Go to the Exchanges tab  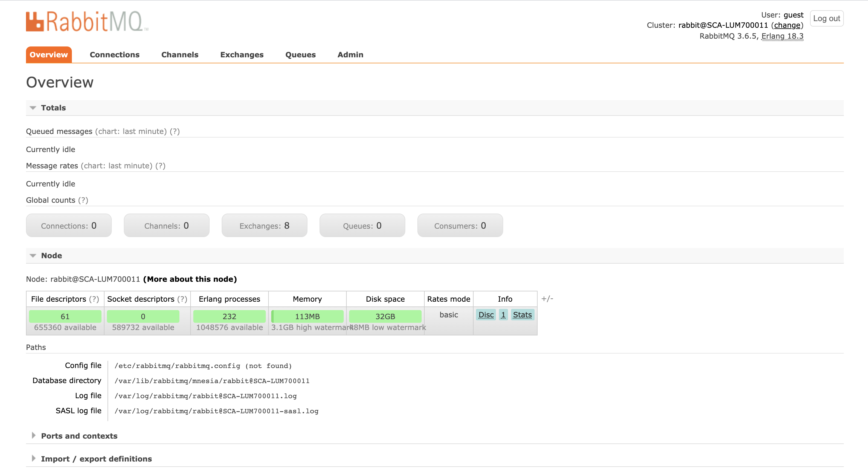(x=242, y=55)
